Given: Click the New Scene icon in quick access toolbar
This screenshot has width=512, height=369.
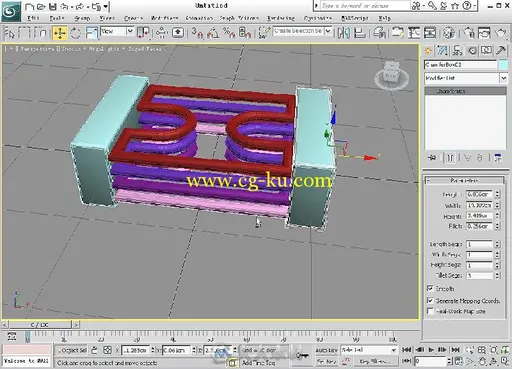Looking at the screenshot, I should pyautogui.click(x=29, y=6).
